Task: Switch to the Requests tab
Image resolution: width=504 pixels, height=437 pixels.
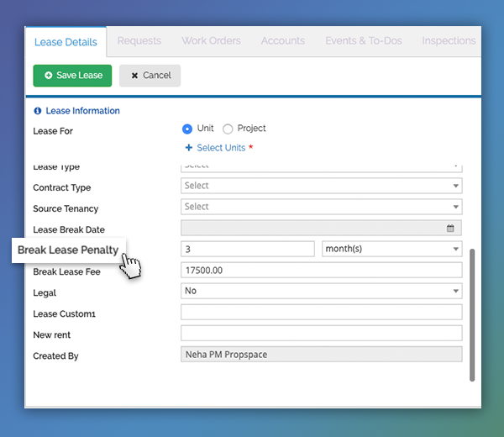Action: click(x=139, y=41)
